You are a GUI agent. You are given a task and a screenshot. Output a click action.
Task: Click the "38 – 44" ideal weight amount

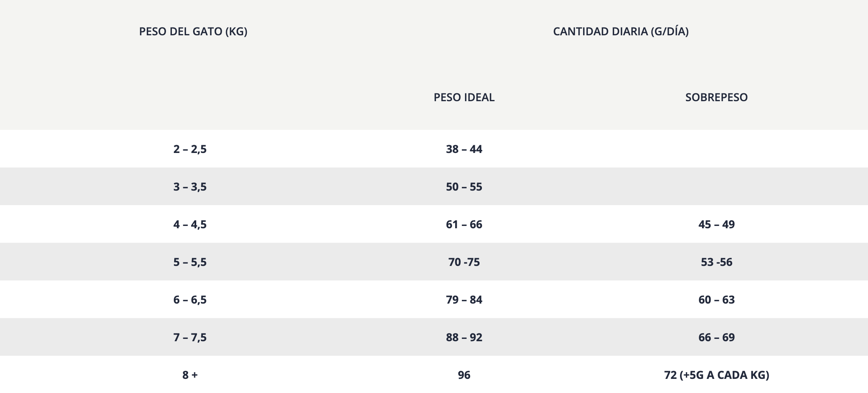(464, 149)
